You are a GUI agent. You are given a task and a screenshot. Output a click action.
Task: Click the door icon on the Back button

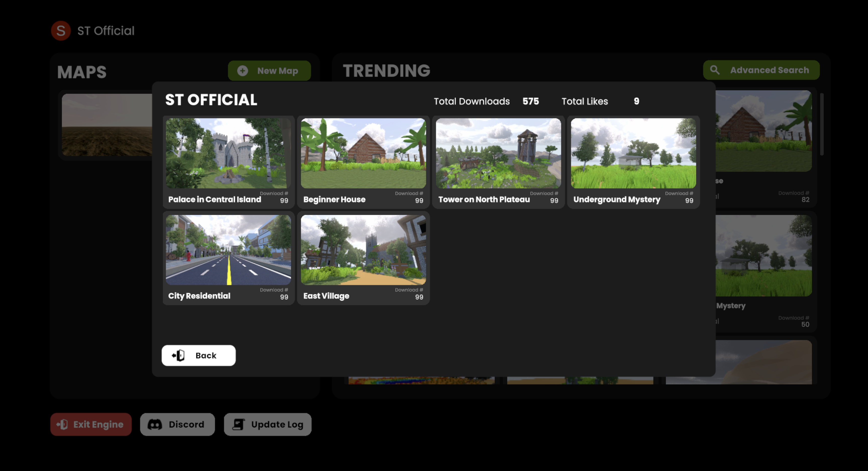tap(178, 355)
